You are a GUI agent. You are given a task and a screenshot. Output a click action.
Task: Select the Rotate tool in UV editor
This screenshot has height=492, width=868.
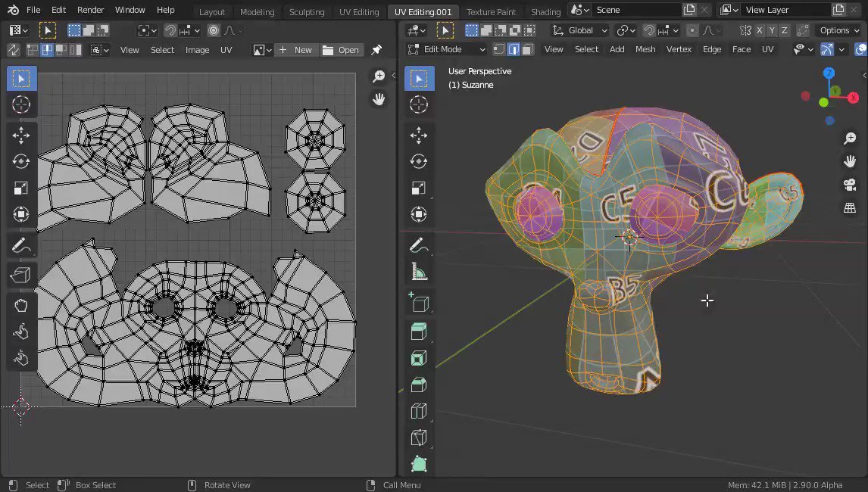tap(21, 161)
